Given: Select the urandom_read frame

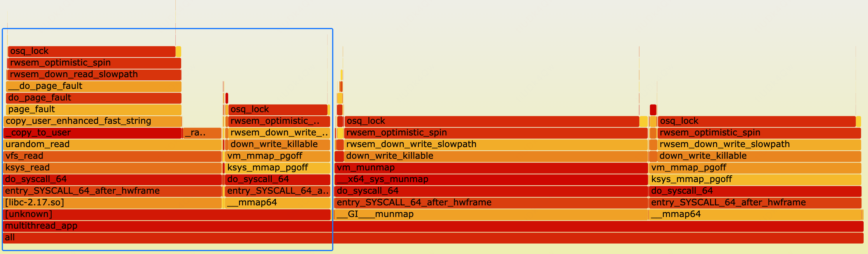Looking at the screenshot, I should [112, 144].
